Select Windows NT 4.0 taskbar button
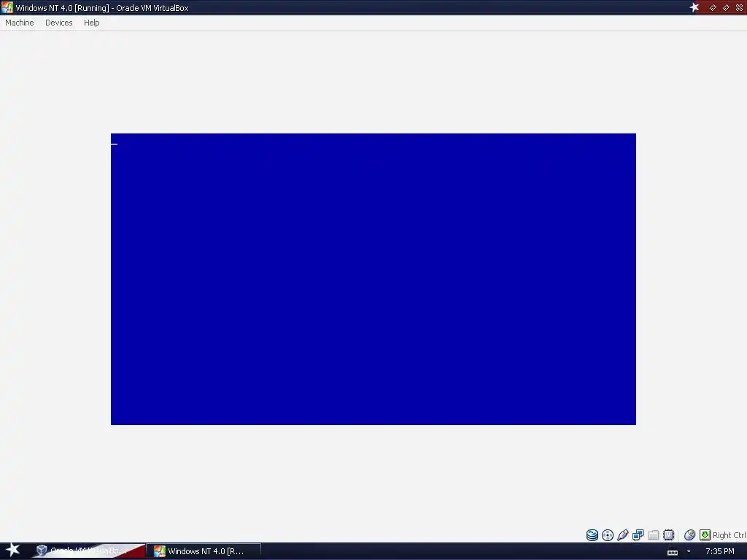This screenshot has width=747, height=560. [x=204, y=551]
